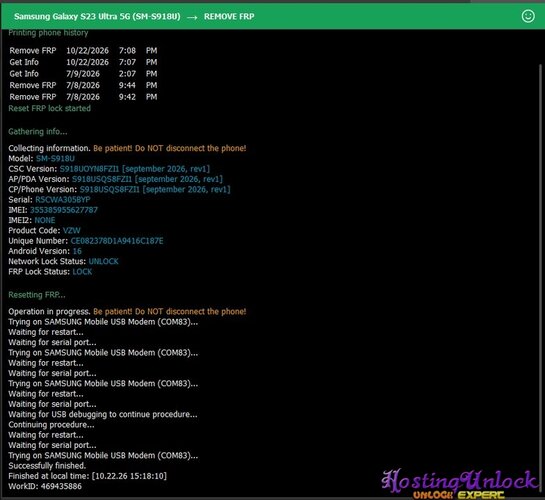Click the 'Gathering info...' line
The height and width of the screenshot is (500, 545).
click(x=38, y=132)
